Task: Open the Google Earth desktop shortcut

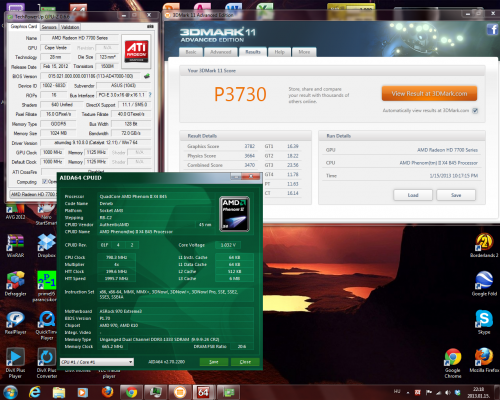Action: (484, 284)
